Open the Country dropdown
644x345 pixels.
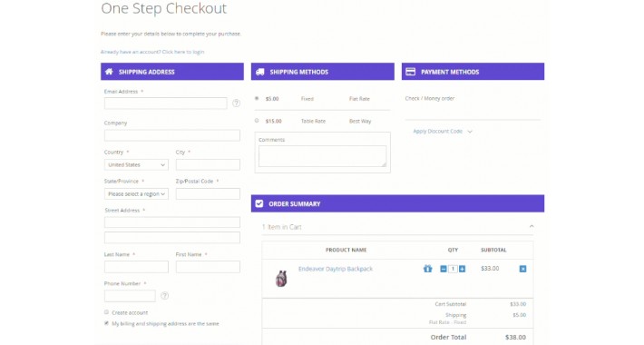pos(136,165)
